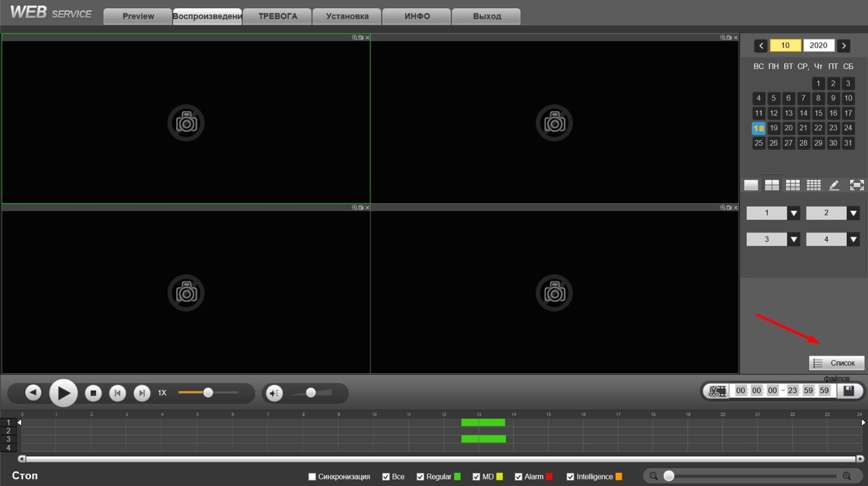
Task: Click the reverse play button
Action: (33, 393)
